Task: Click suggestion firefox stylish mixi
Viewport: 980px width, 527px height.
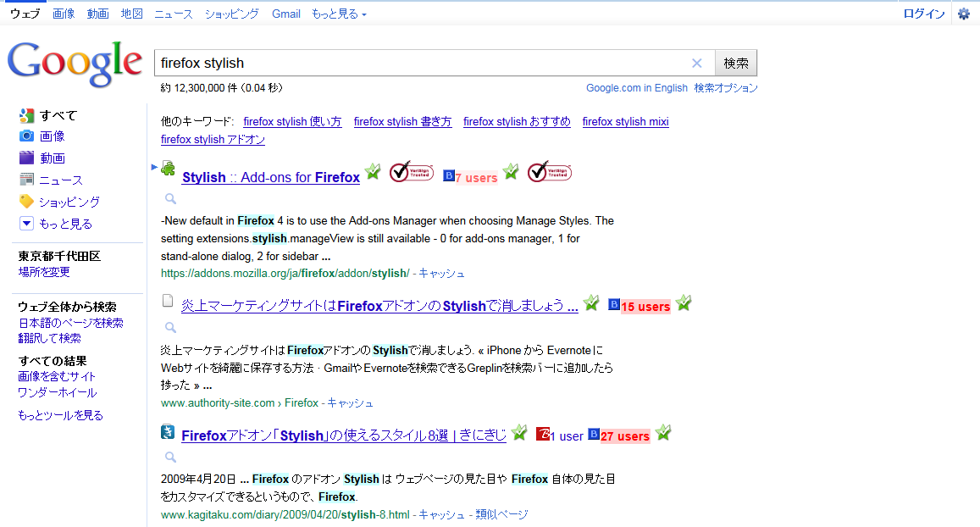Action: [626, 122]
